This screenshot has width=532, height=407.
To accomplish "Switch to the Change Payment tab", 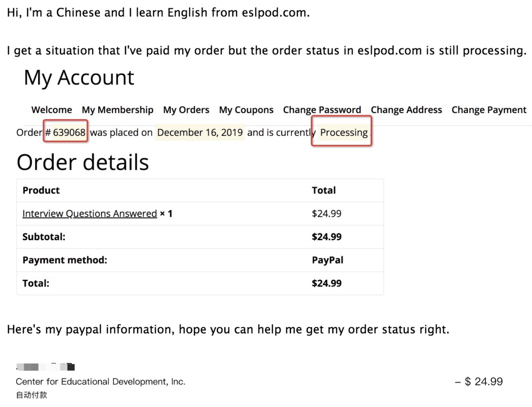I will (x=489, y=110).
